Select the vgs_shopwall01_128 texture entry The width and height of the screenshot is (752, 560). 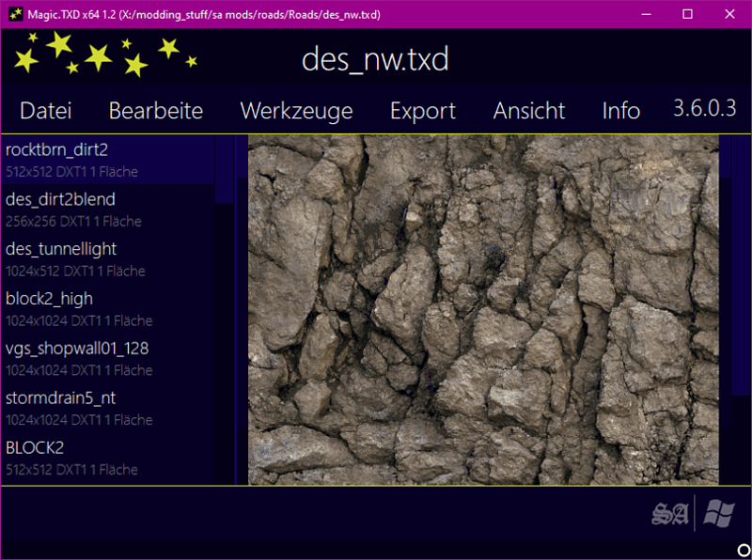[107, 358]
